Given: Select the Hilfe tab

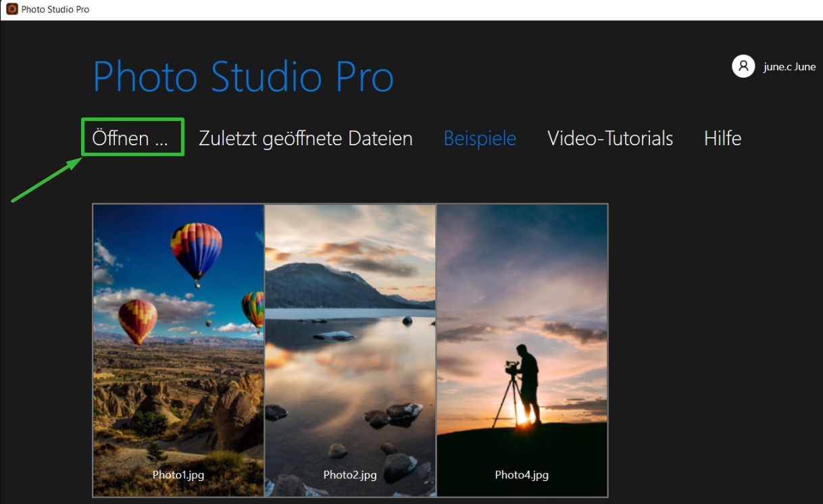Looking at the screenshot, I should pyautogui.click(x=722, y=138).
